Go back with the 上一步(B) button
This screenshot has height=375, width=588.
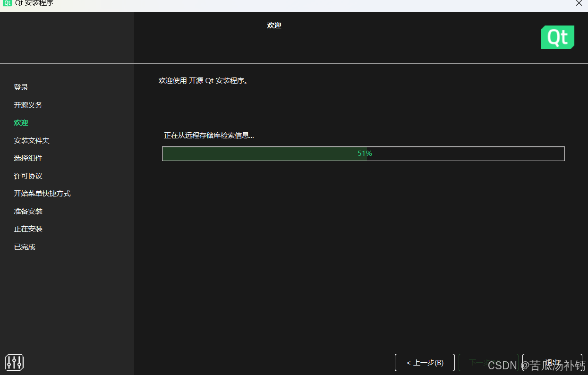click(x=425, y=362)
